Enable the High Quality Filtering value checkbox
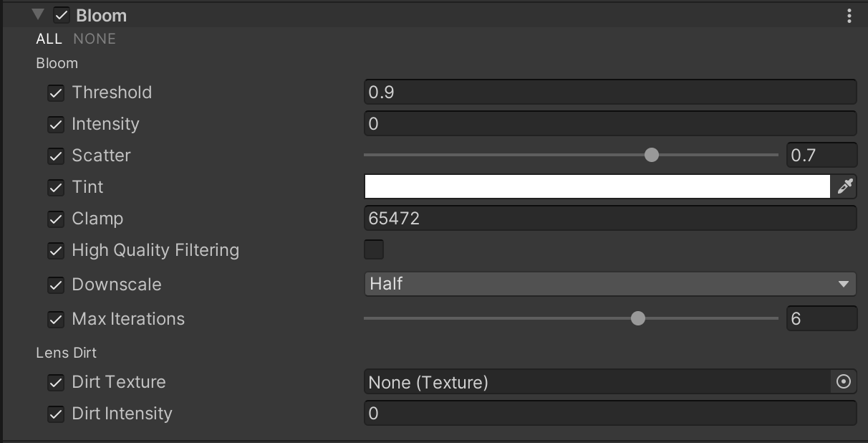The height and width of the screenshot is (443, 868). click(x=374, y=249)
